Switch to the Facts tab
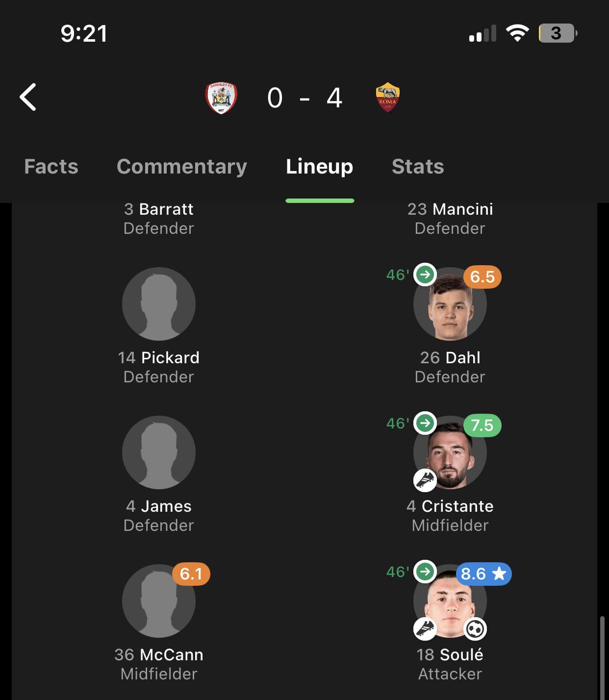This screenshot has width=609, height=700. pos(51,167)
